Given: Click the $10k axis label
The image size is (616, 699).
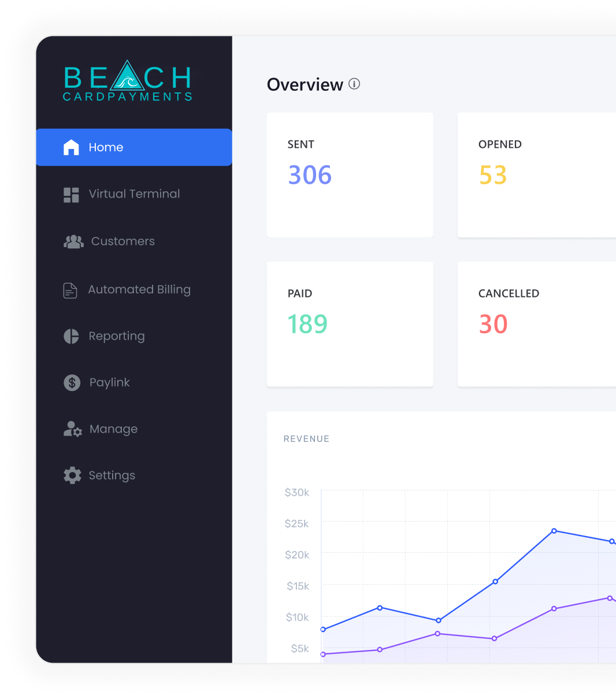Looking at the screenshot, I should 298,617.
